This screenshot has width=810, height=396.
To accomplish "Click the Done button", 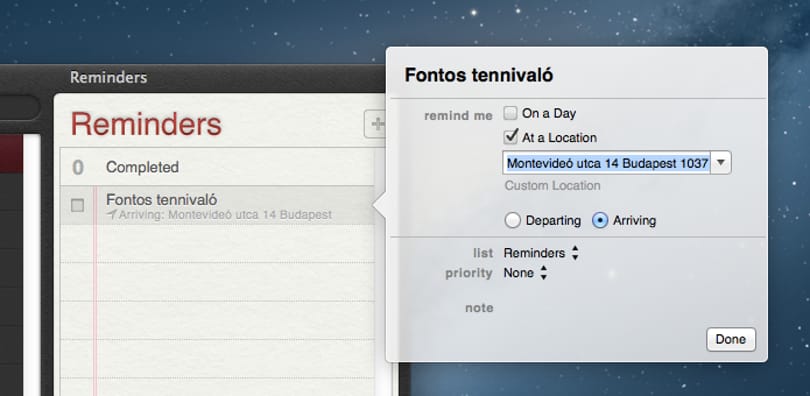I will pos(731,339).
